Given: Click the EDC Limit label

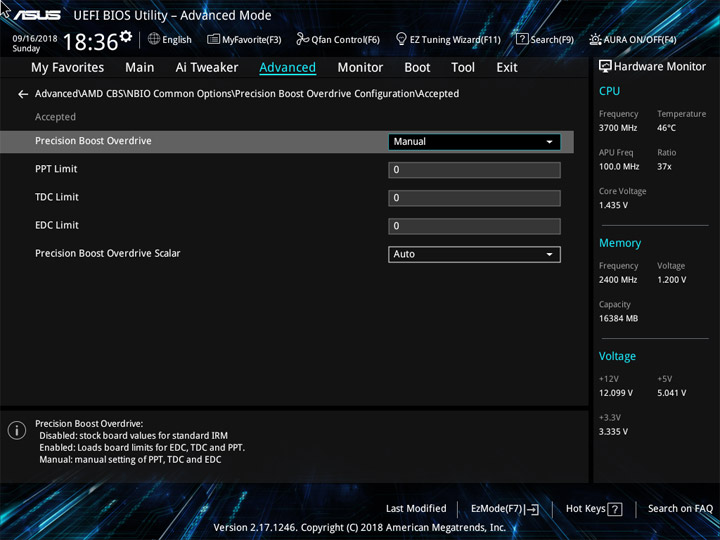Looking at the screenshot, I should click(x=57, y=225).
